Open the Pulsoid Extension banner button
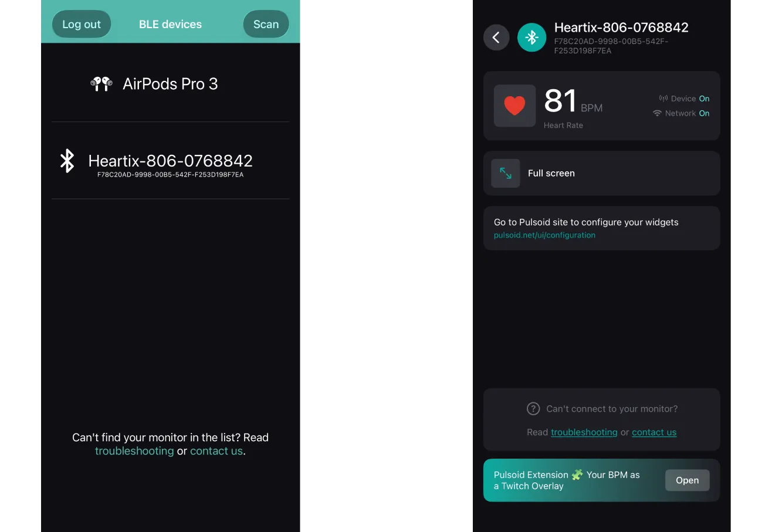 (x=687, y=480)
